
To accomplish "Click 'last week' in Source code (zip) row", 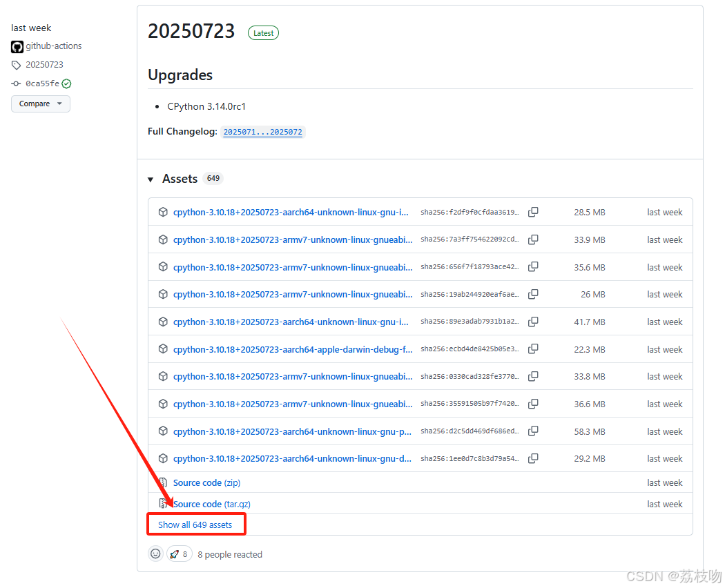I will click(664, 482).
